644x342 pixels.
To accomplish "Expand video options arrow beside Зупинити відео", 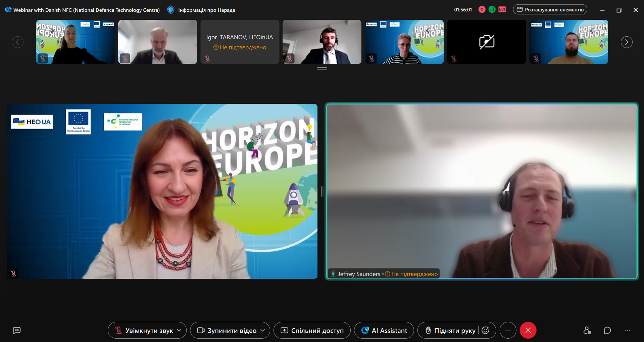I will point(263,331).
